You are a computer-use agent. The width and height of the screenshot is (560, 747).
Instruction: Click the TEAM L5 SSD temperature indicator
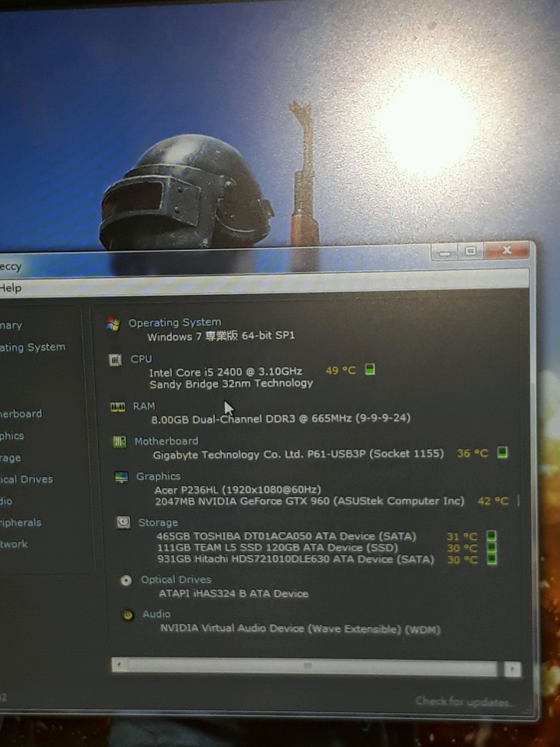[x=492, y=547]
